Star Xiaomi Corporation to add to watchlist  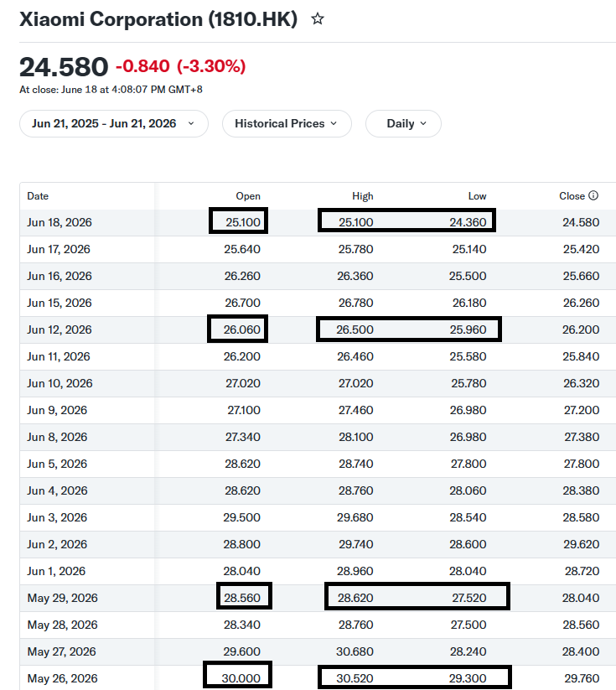point(318,19)
